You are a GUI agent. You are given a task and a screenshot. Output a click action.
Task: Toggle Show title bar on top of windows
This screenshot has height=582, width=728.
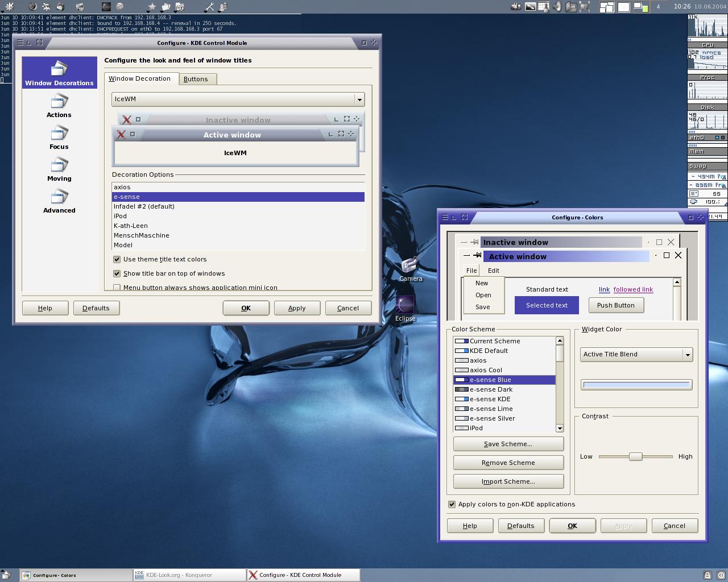coord(117,273)
